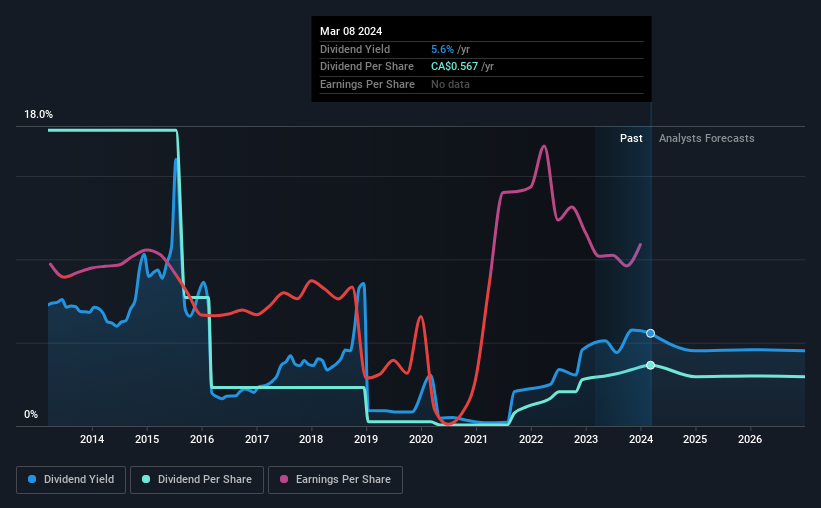The height and width of the screenshot is (508, 821).
Task: Click the Mar 08 2024 tooltip date
Action: point(351,31)
